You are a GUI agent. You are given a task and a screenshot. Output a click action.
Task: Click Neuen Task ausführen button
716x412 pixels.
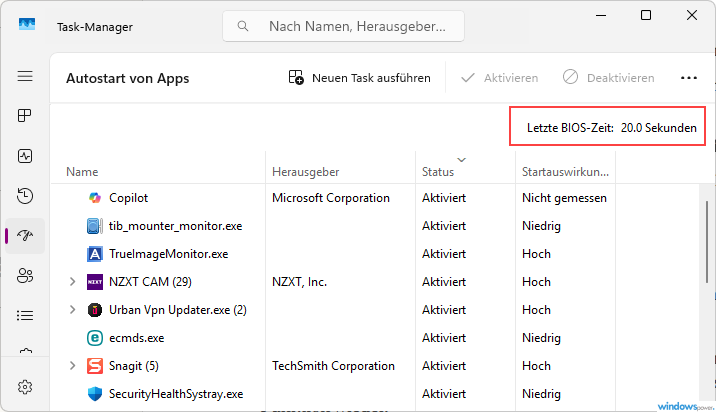359,78
